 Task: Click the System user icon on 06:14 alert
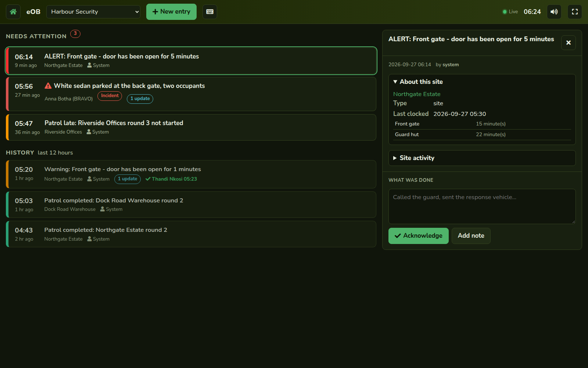click(90, 65)
